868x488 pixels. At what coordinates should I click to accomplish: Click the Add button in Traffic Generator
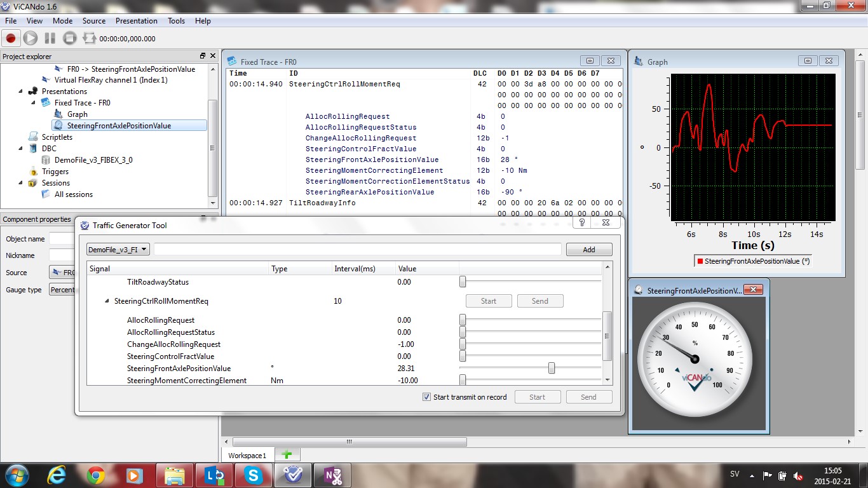click(x=589, y=250)
